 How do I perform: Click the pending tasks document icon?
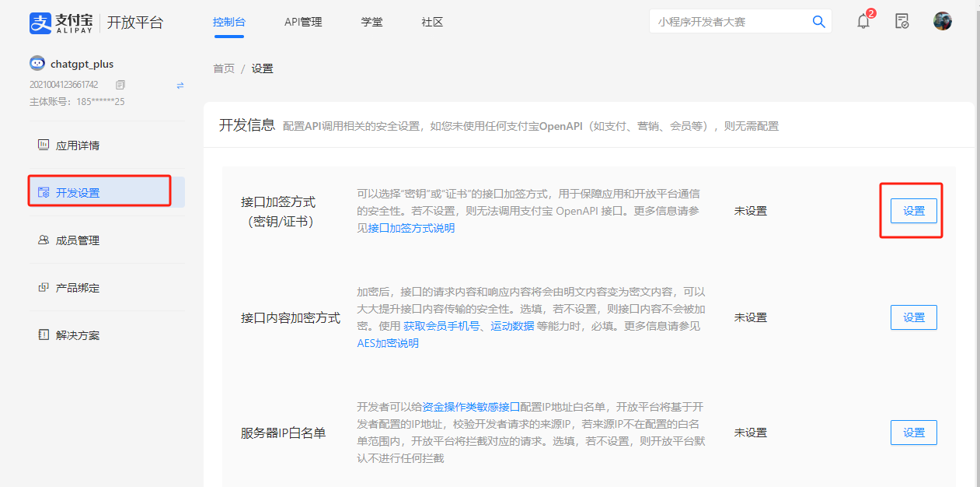point(902,22)
